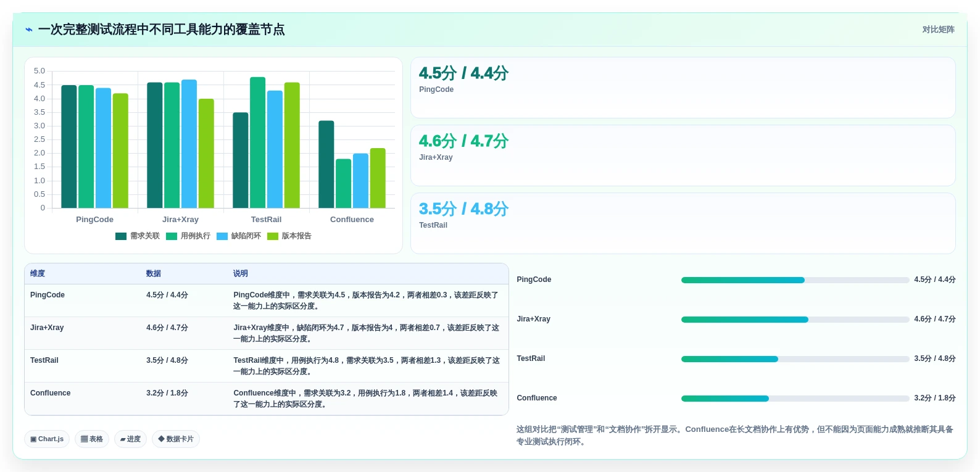This screenshot has width=980, height=472.
Task: Click the Jira+Xray x-axis label on the chart
Action: point(180,220)
